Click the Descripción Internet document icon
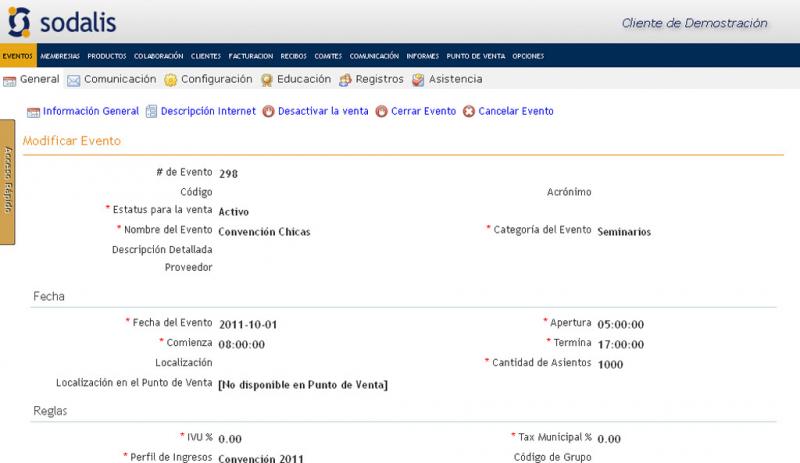Image resolution: width=800 pixels, height=463 pixels. 152,112
